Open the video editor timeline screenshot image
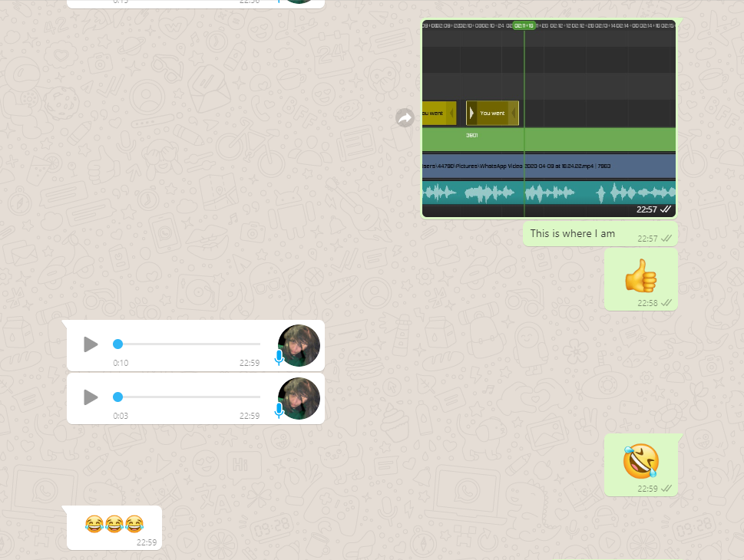This screenshot has height=560, width=744. point(549,119)
